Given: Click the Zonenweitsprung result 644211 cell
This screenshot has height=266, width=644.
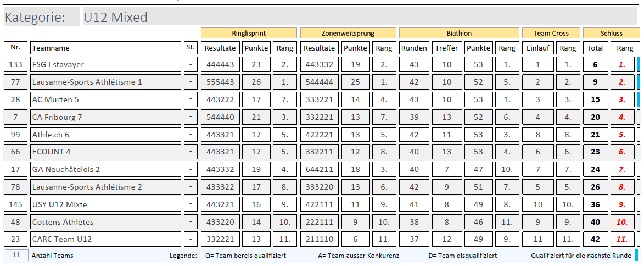Looking at the screenshot, I should point(318,169).
